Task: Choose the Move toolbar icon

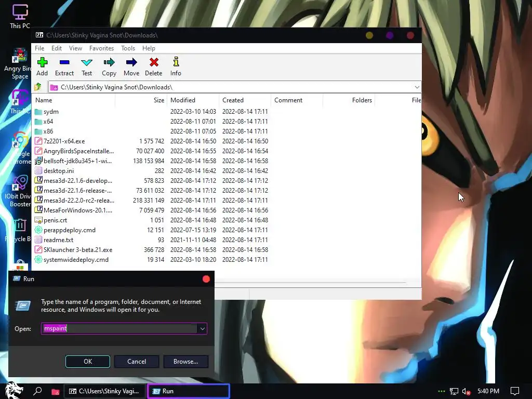Action: coord(131,62)
